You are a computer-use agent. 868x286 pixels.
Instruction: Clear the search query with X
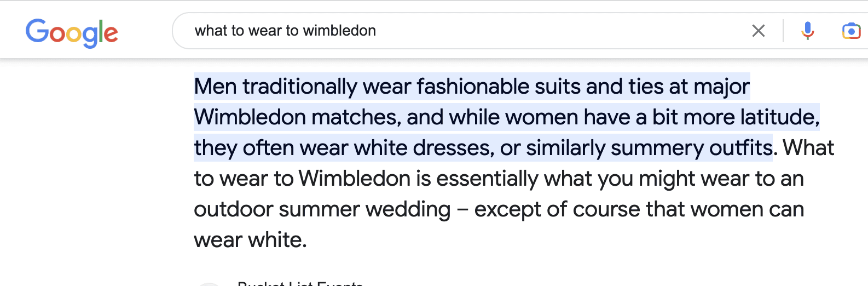[758, 31]
